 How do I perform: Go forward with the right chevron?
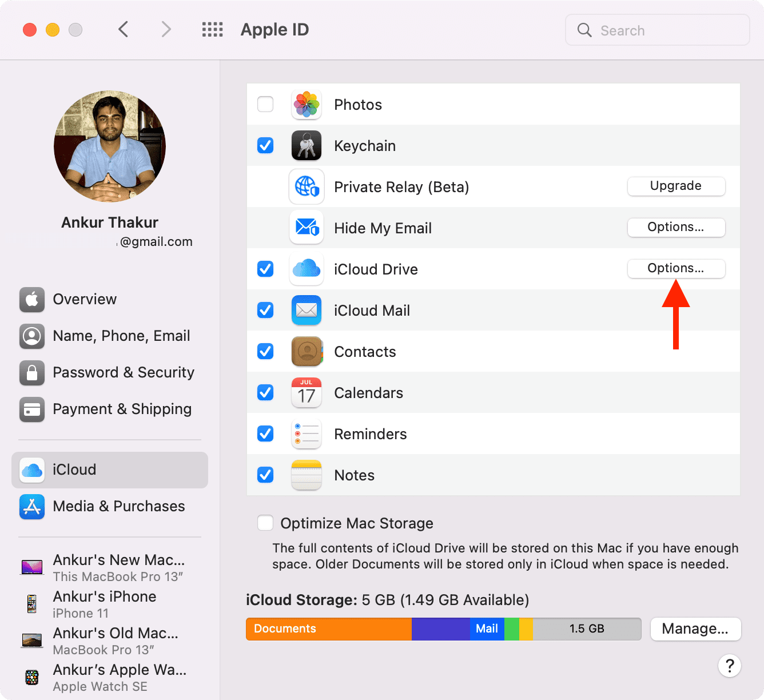(166, 29)
